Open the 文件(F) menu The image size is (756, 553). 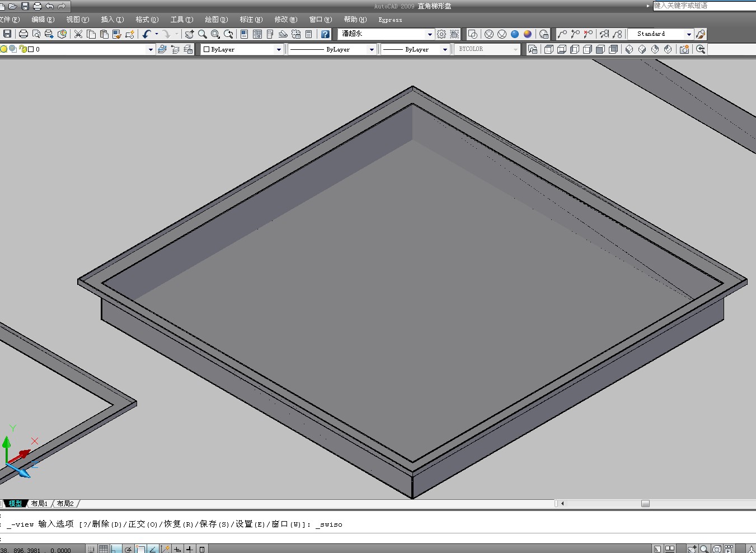tap(10, 20)
